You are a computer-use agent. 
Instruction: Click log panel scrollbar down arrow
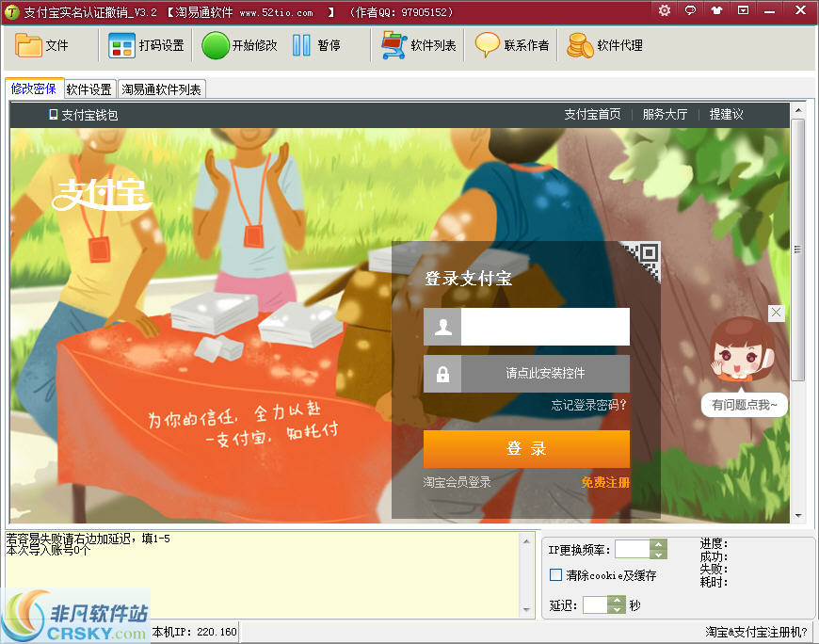pos(526,609)
